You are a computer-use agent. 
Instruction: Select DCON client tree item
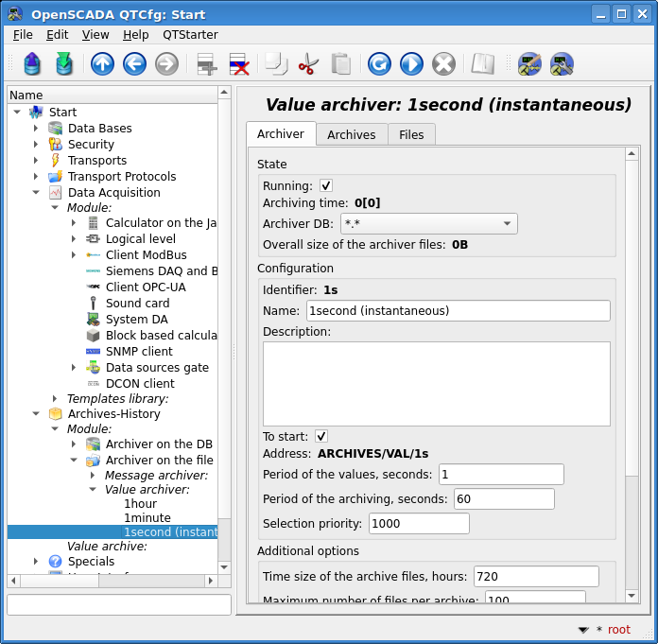[140, 383]
